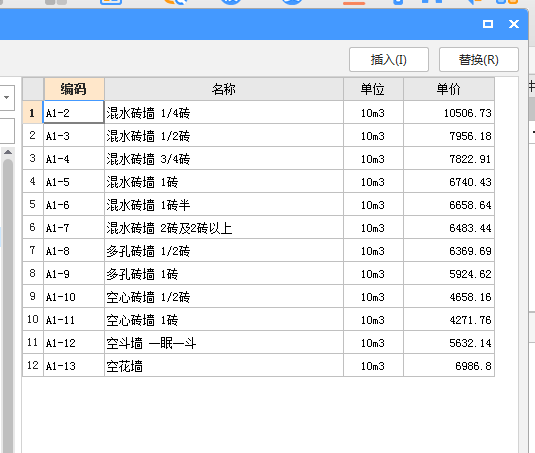Viewport: 535px width, 453px height.
Task: Click item 空心砖墙 1/2砖
Action: [224, 296]
